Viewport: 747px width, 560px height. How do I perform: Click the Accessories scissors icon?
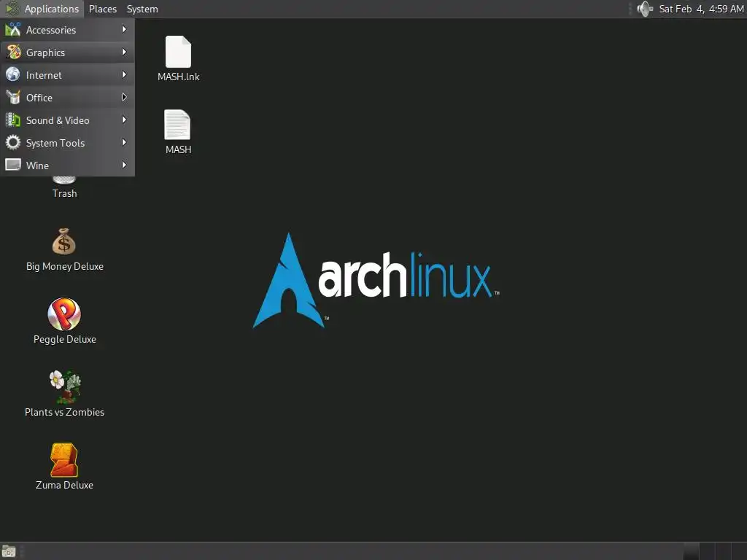(x=13, y=29)
